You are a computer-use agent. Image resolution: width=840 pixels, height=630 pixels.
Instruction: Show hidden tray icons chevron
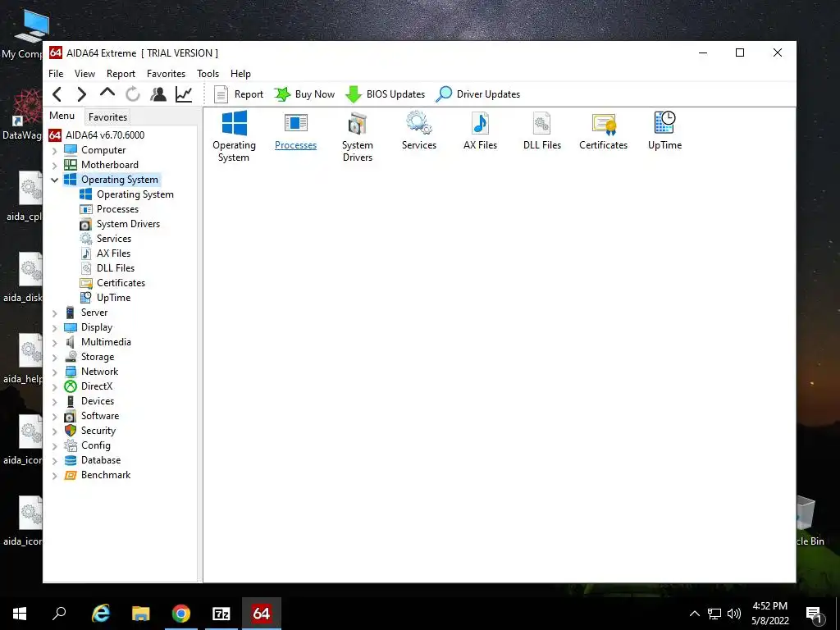pyautogui.click(x=694, y=614)
